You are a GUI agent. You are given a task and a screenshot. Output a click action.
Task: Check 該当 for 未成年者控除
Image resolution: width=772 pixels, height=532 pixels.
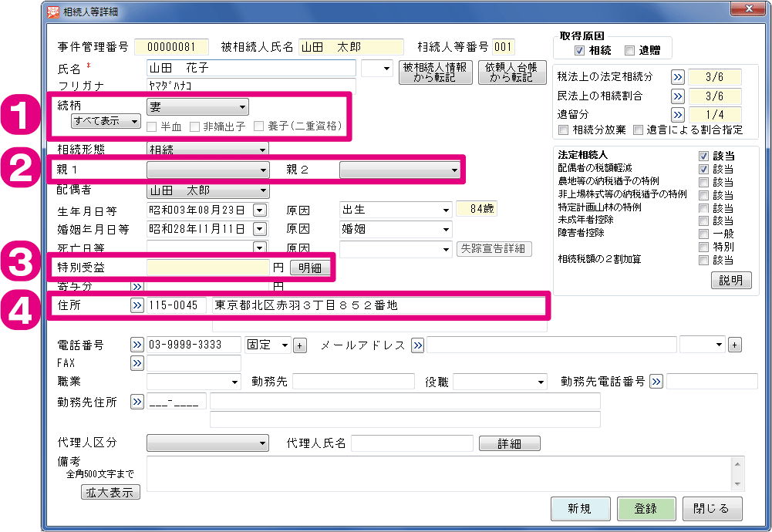pos(703,221)
